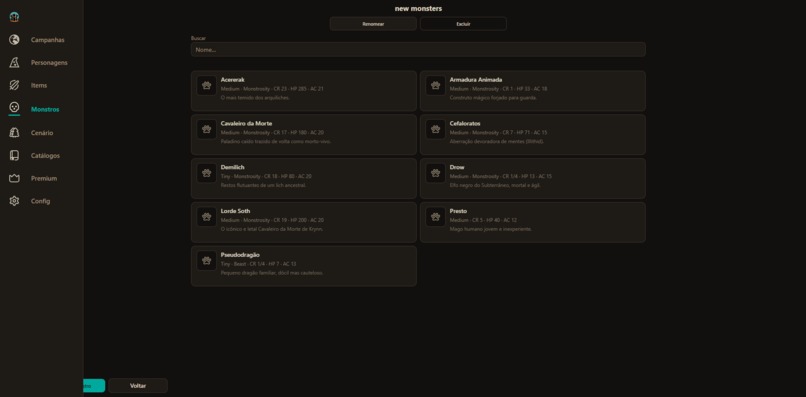Image resolution: width=806 pixels, height=397 pixels.
Task: Click Acererak stats line CR 23
Action: coord(272,89)
